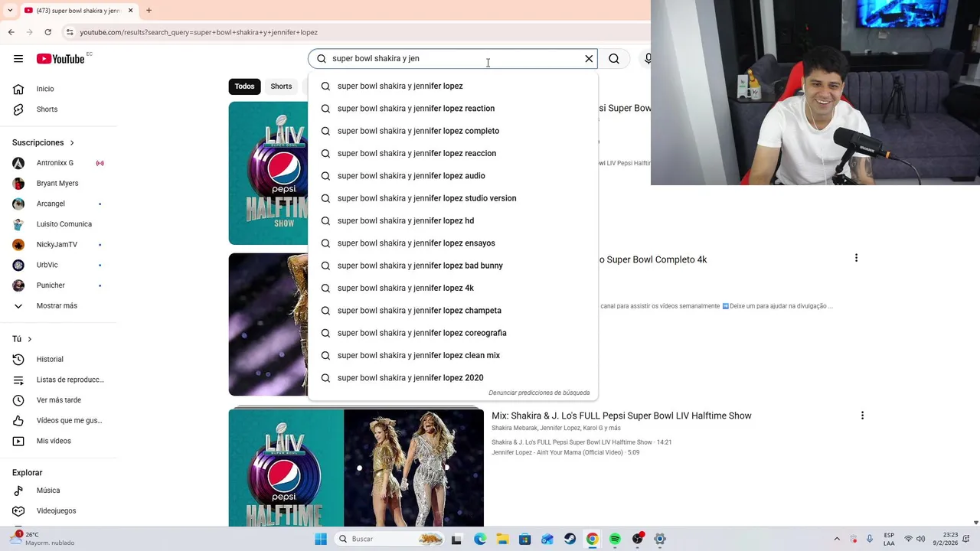Viewport: 980px width, 551px height.
Task: Clear the search box with the X
Action: [x=589, y=59]
